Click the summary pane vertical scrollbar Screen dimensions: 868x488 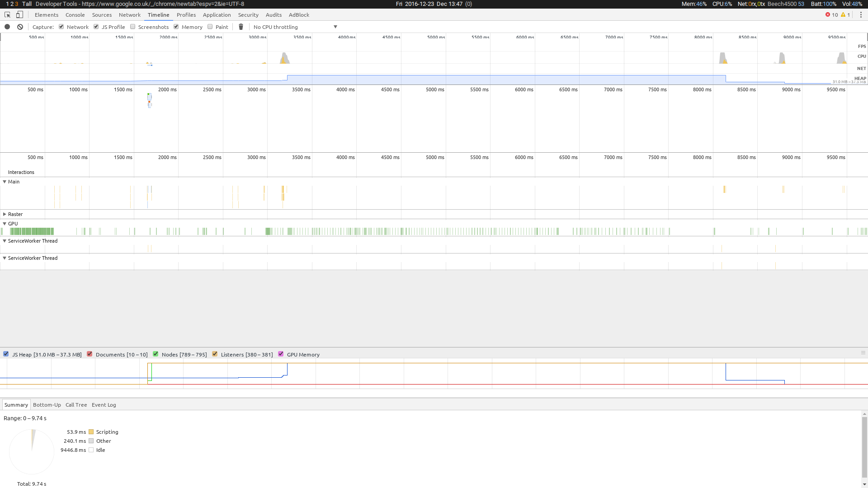click(864, 446)
